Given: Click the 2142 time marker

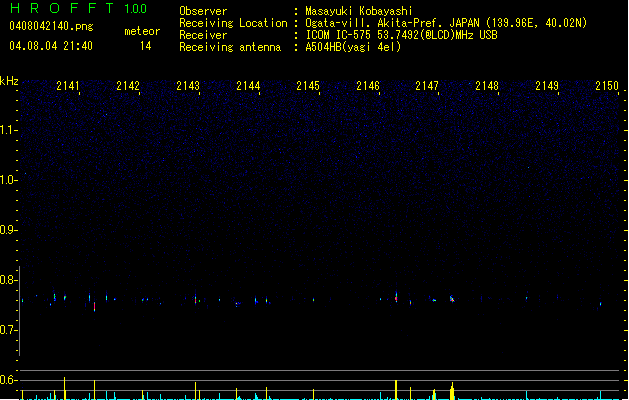Looking at the screenshot, I should (128, 86).
